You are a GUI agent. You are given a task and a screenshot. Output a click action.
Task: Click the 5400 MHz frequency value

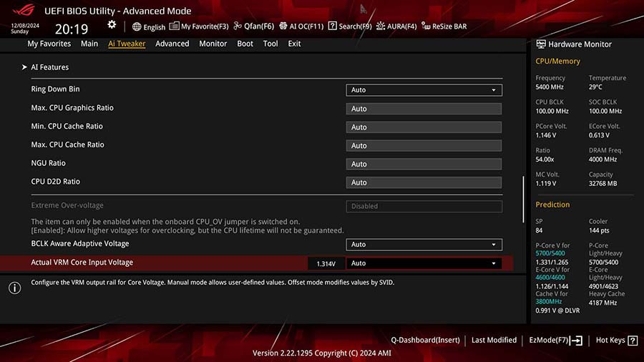(550, 87)
